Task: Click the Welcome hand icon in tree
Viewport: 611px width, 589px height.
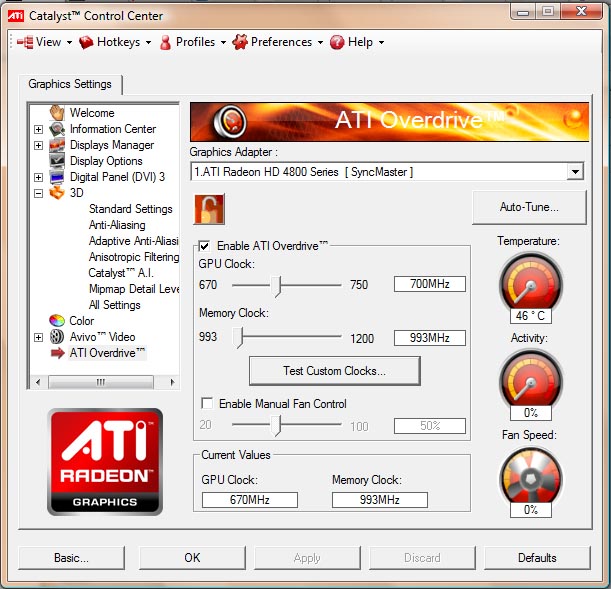Action: coord(58,113)
